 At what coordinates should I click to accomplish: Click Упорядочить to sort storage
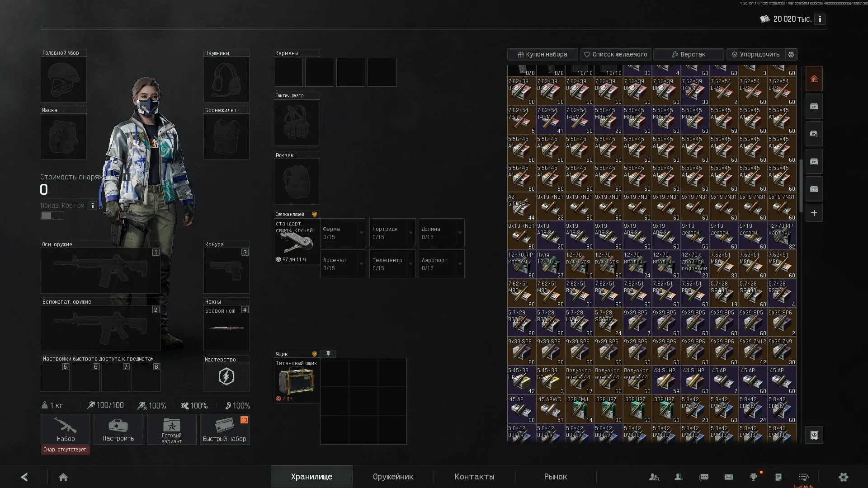point(756,54)
